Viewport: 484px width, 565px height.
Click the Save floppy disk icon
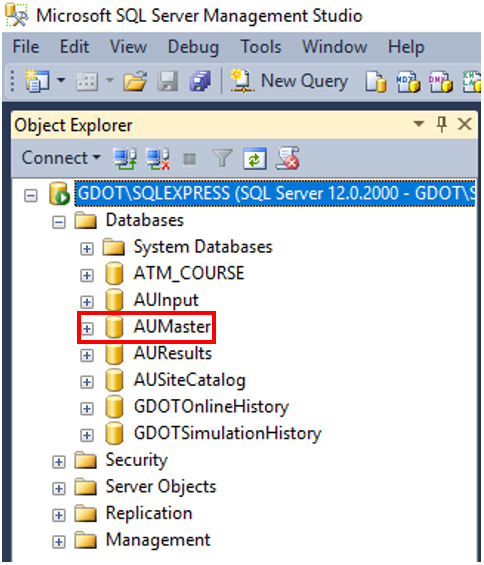168,81
